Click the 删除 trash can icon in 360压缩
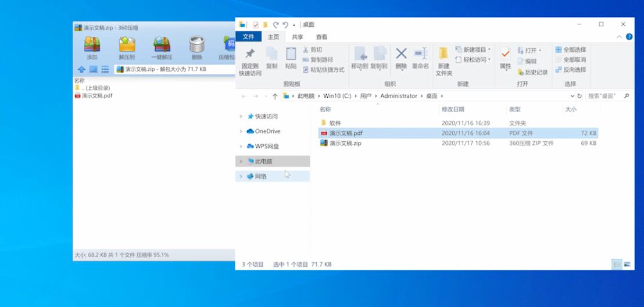 coord(196,44)
